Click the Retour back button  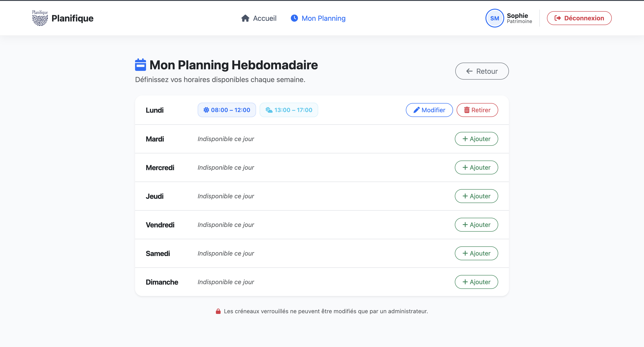(x=482, y=71)
